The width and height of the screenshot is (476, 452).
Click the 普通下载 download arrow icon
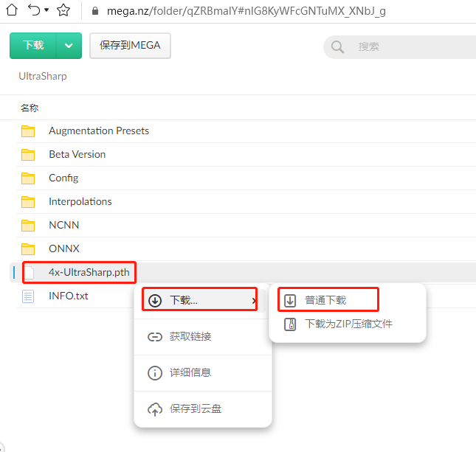tap(290, 301)
